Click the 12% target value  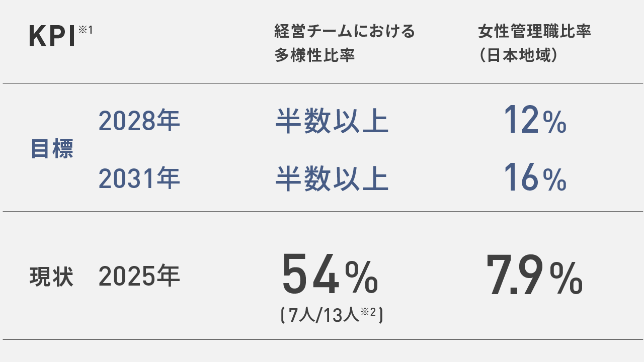[535, 121]
